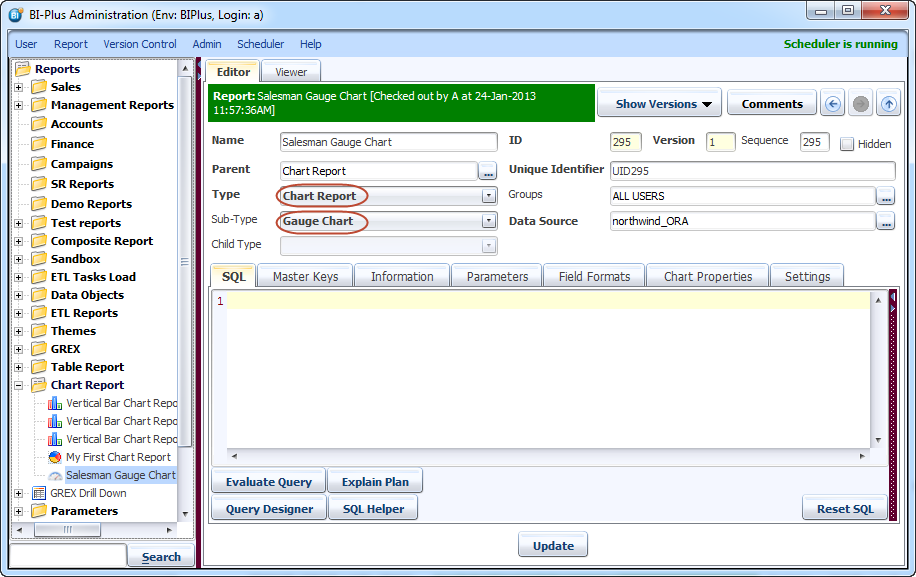This screenshot has width=916, height=577.
Task: Click the pie icon beside My First Chart Report
Action: click(x=55, y=457)
